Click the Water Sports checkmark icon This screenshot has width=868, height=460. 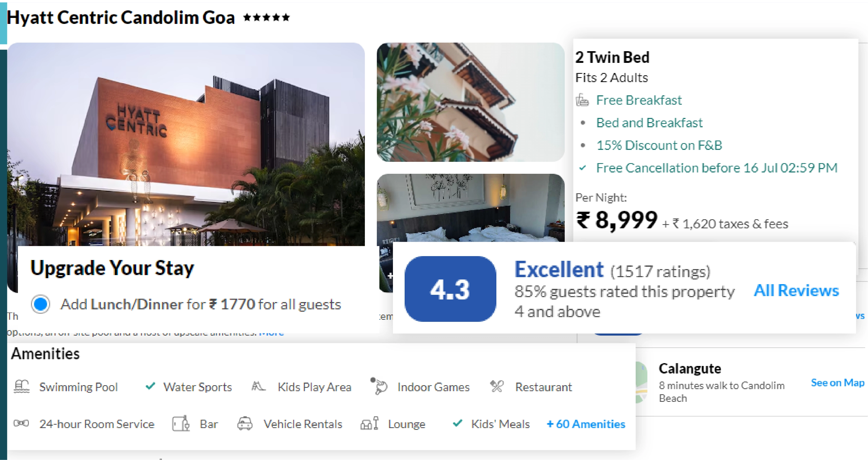point(150,386)
